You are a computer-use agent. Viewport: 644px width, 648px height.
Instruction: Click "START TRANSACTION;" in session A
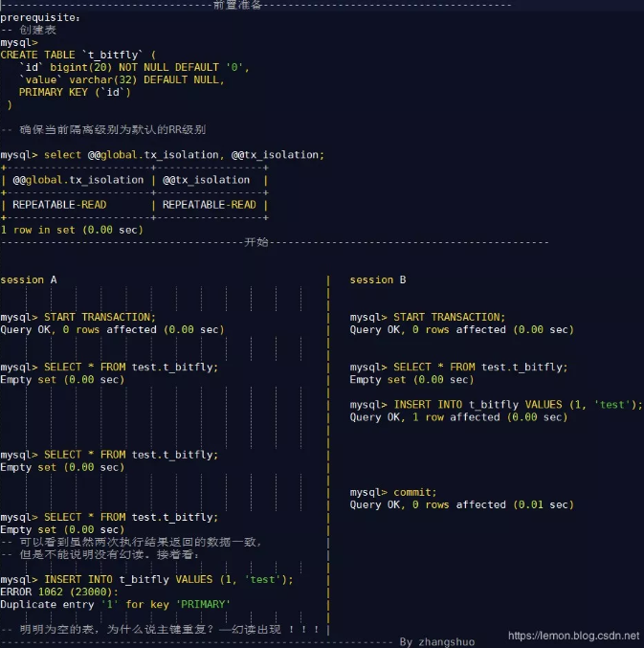point(100,318)
